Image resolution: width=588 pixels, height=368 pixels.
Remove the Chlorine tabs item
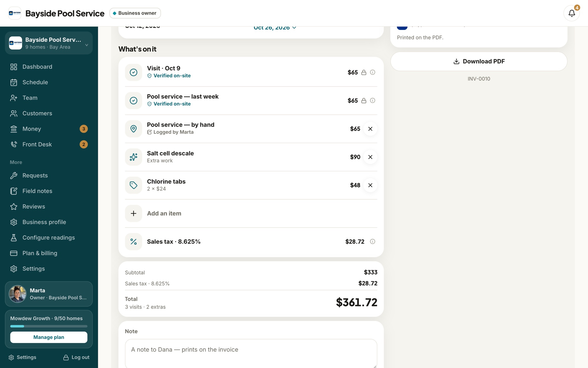tap(370, 185)
